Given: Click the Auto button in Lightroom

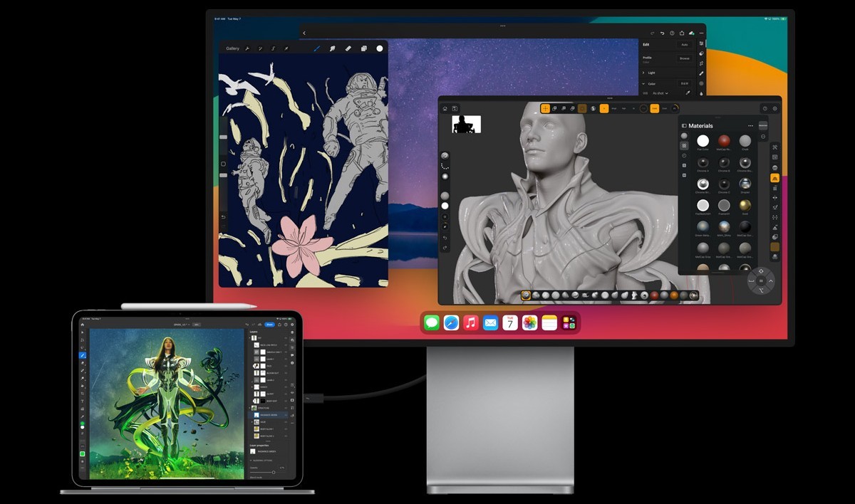Looking at the screenshot, I should click(685, 45).
